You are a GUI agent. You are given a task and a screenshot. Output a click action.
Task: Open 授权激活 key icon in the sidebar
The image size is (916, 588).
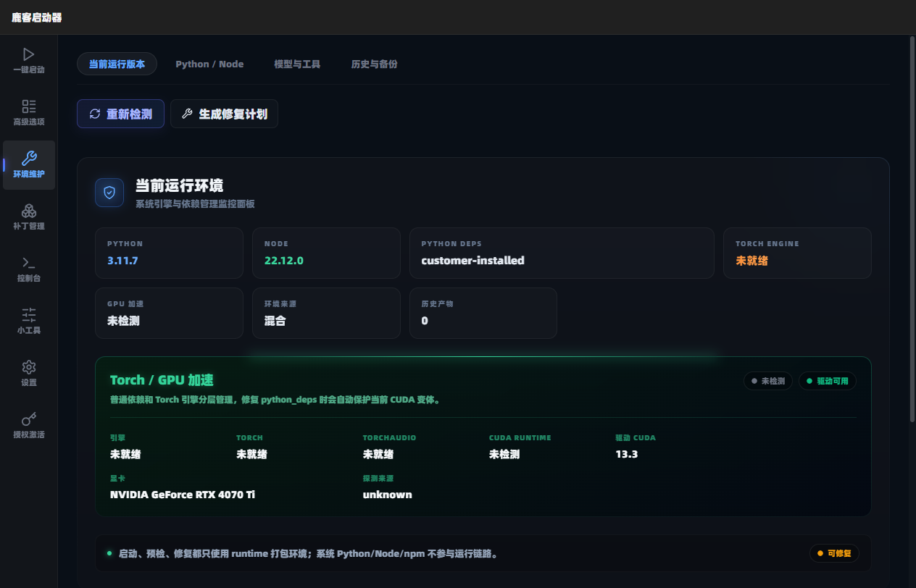pyautogui.click(x=29, y=419)
